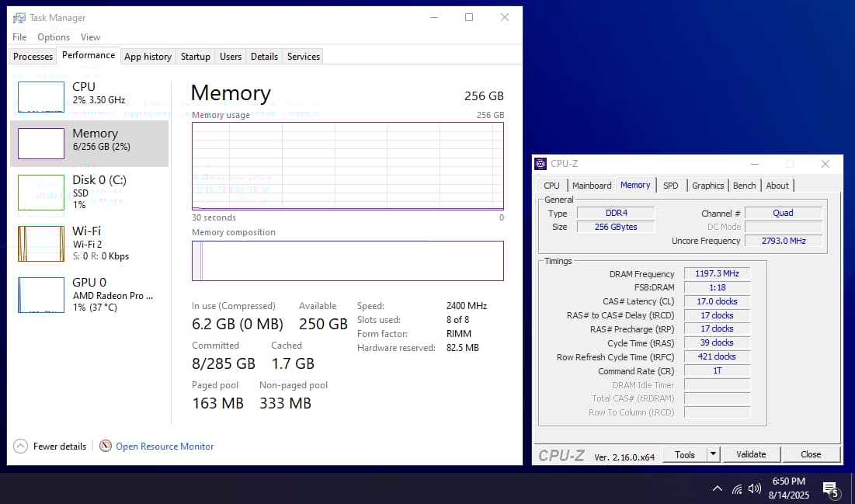Switch to the SPD tab in CPU-Z
This screenshot has width=855, height=504.
point(670,186)
